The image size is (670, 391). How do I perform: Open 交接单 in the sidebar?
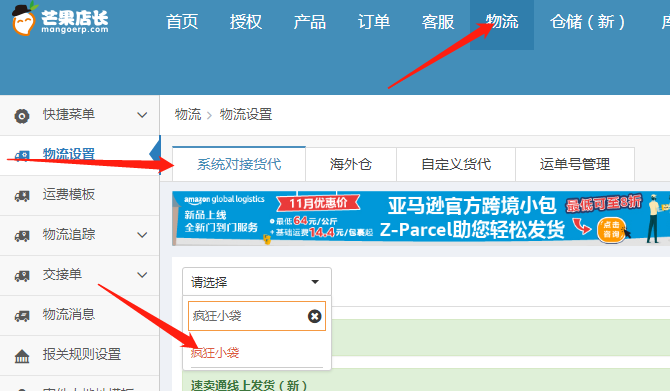(62, 274)
